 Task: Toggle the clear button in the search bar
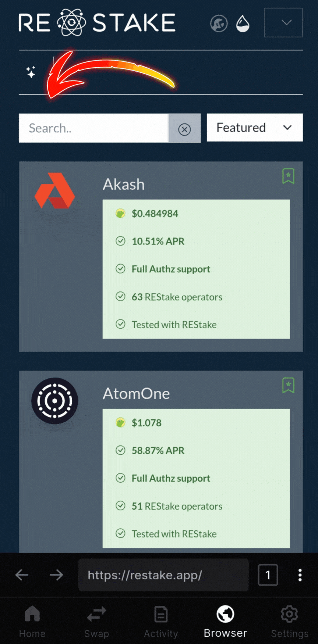pyautogui.click(x=184, y=129)
